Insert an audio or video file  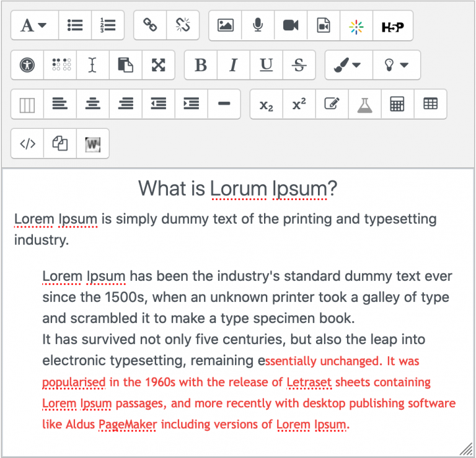tap(324, 25)
